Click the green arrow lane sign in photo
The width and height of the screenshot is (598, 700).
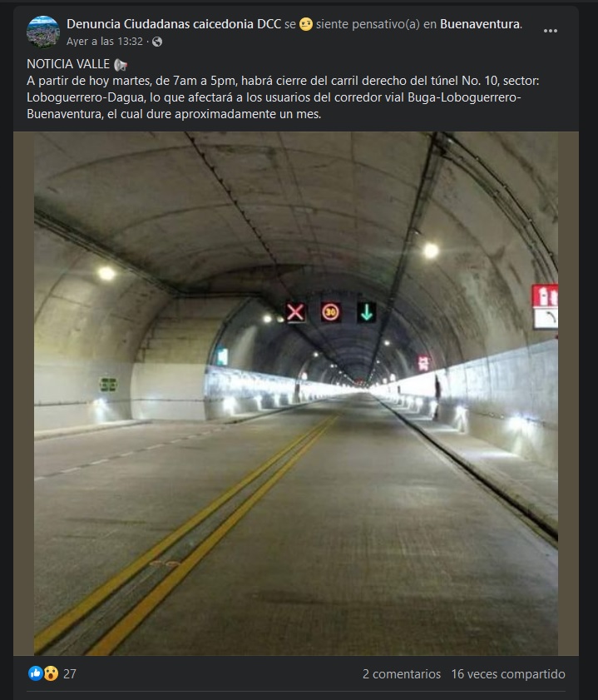coord(367,312)
